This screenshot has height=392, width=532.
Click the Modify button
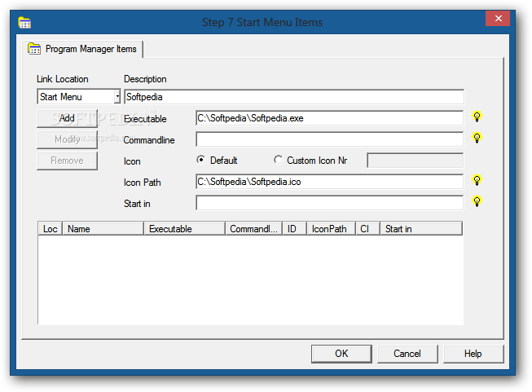[67, 139]
